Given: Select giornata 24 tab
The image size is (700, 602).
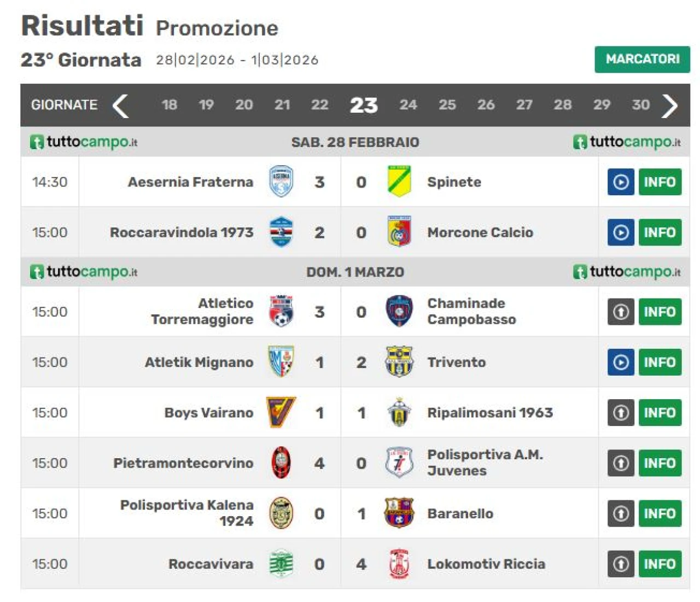Looking at the screenshot, I should tap(408, 105).
